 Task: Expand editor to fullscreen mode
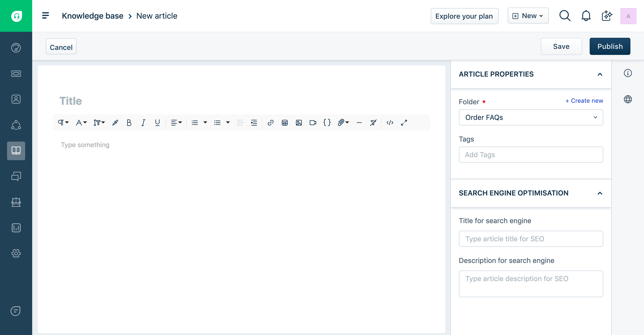[x=404, y=123]
